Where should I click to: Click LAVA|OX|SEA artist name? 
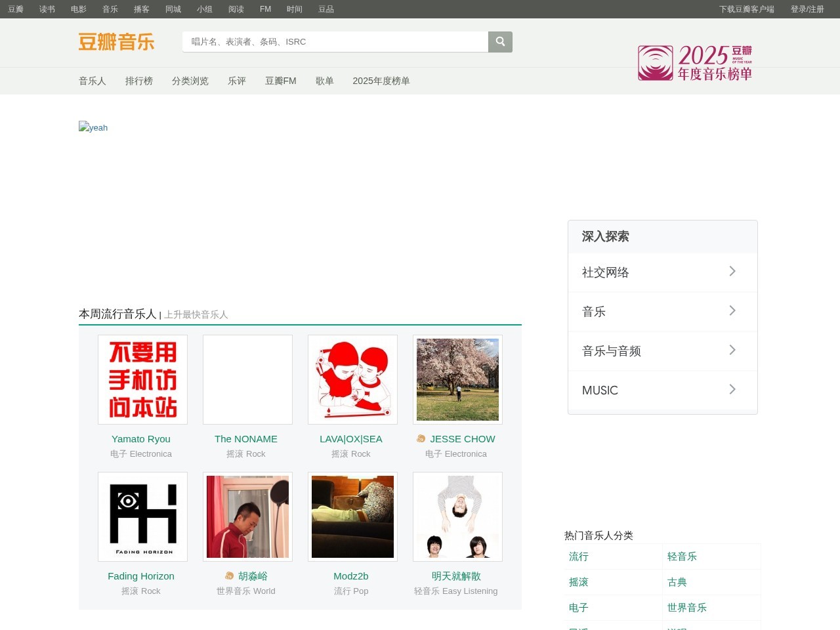351,438
